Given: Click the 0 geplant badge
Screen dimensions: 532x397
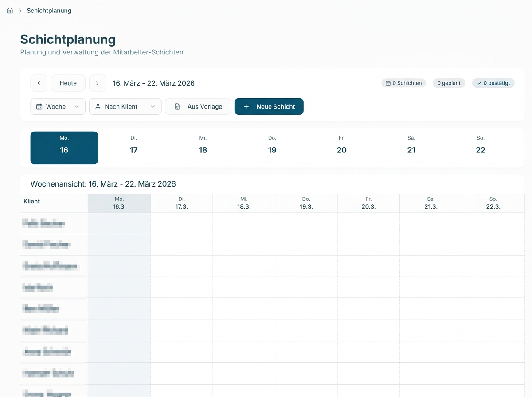Looking at the screenshot, I should [449, 83].
